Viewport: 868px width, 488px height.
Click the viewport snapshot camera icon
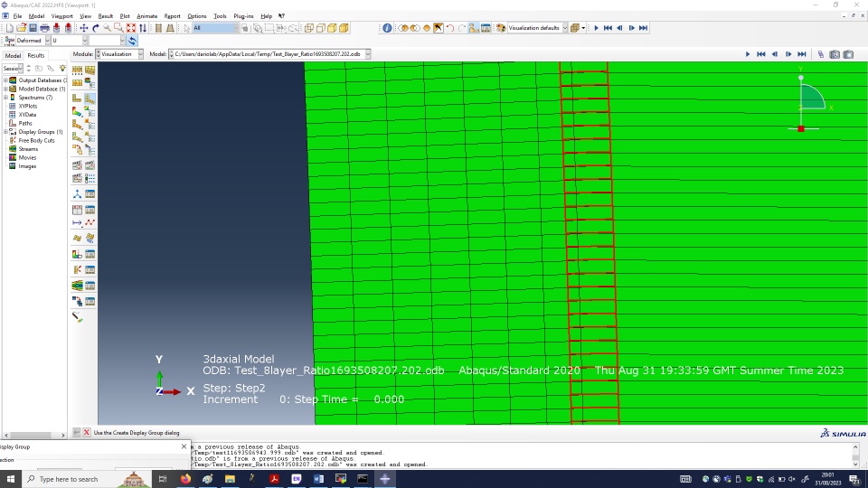point(835,54)
